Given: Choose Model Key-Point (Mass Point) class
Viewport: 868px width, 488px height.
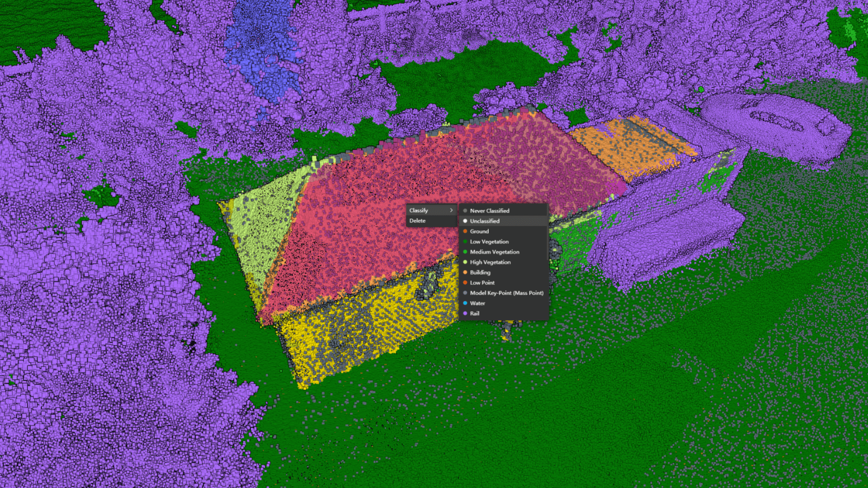Looking at the screenshot, I should tap(506, 293).
